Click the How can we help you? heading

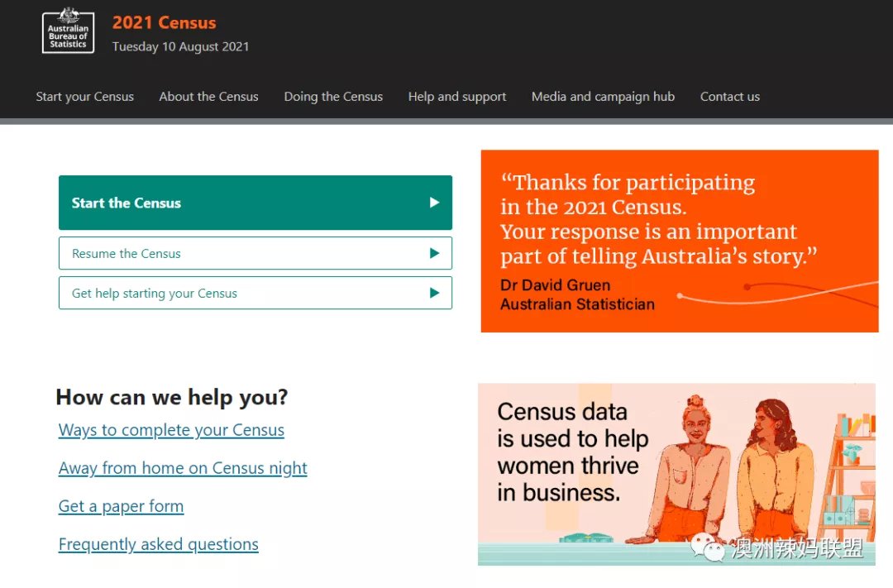click(x=172, y=397)
